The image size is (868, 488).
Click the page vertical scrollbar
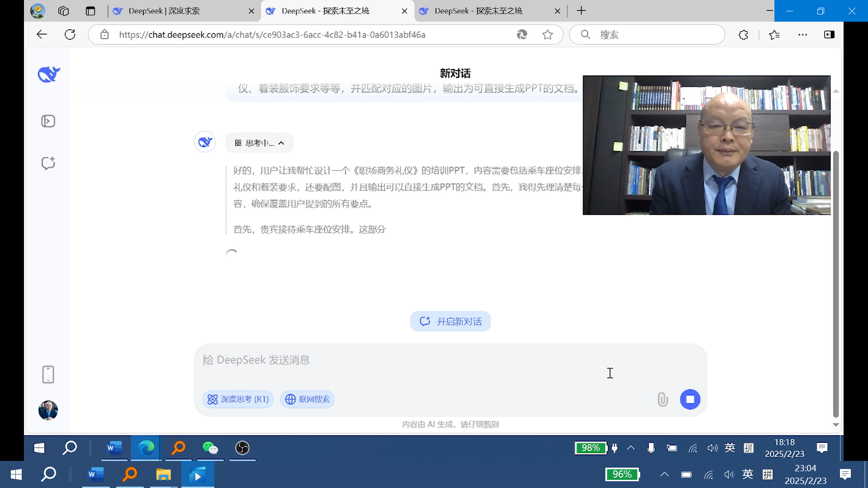pyautogui.click(x=836, y=285)
